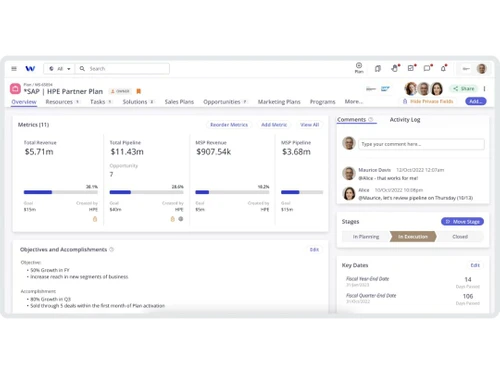
Task: Edit the Key Dates section
Action: [475, 265]
